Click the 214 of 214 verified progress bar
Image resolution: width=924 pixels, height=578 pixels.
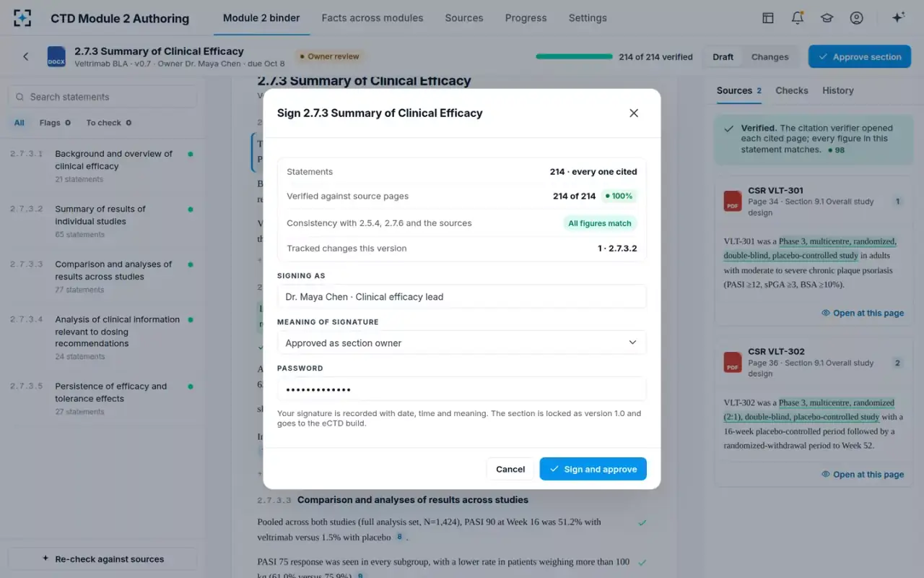coord(574,57)
